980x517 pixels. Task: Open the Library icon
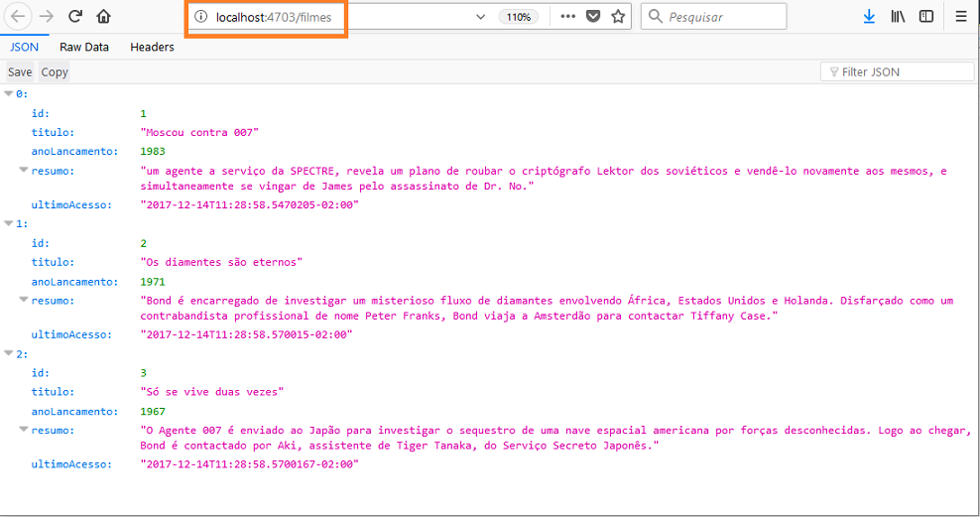(898, 16)
